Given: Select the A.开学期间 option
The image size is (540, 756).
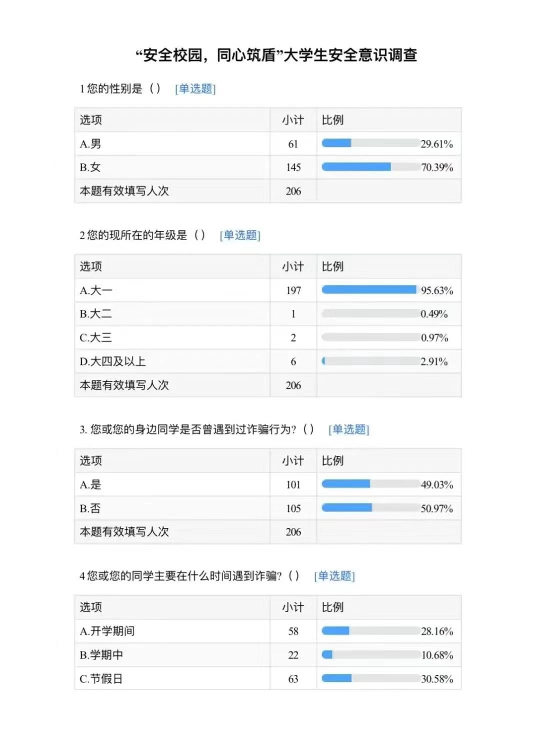Looking at the screenshot, I should pyautogui.click(x=107, y=631).
